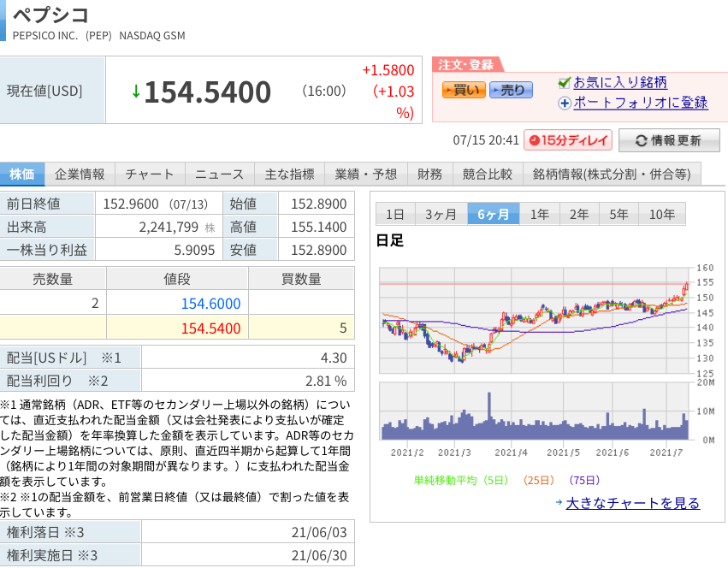
Task: Select the 3ヶ月 chart range
Action: [441, 214]
